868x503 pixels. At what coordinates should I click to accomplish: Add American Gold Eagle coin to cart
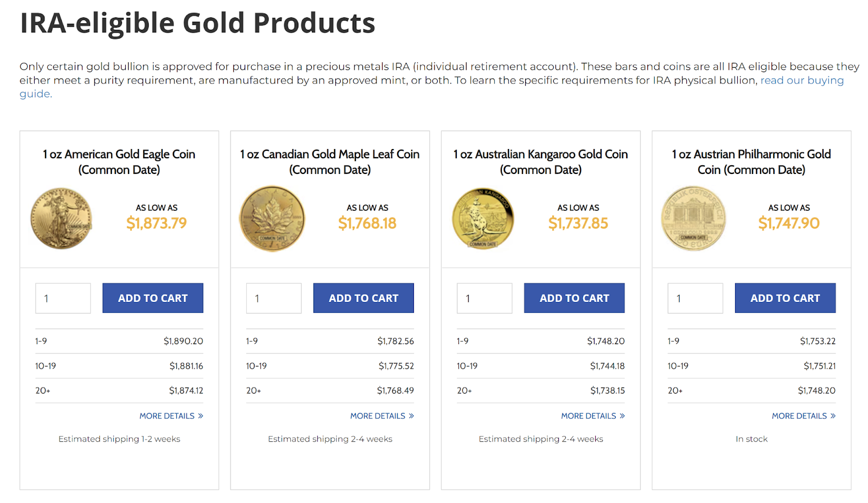click(152, 298)
